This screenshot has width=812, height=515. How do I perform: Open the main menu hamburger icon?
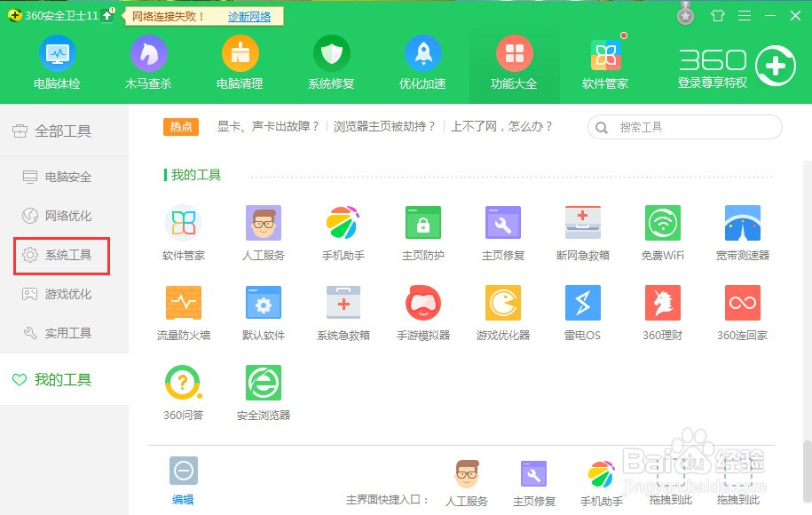(745, 16)
